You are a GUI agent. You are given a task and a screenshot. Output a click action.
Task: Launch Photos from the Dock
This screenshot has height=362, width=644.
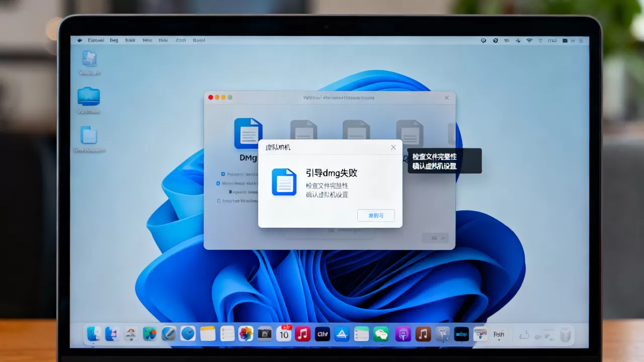(x=246, y=333)
